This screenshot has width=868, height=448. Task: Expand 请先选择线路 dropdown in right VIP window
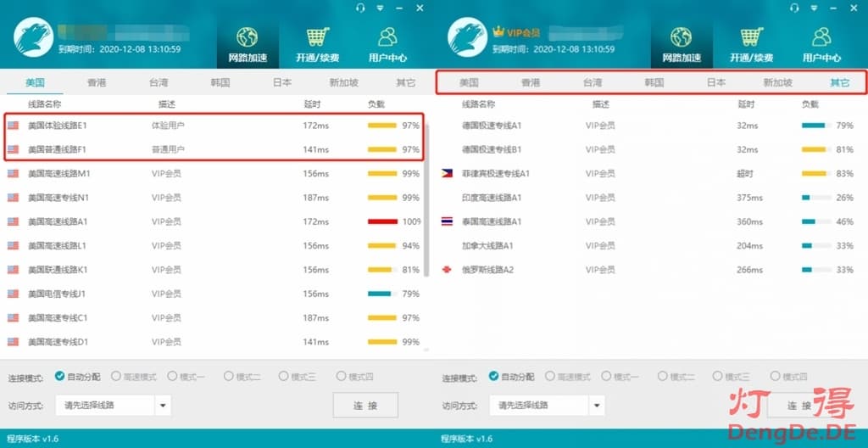[x=597, y=406]
